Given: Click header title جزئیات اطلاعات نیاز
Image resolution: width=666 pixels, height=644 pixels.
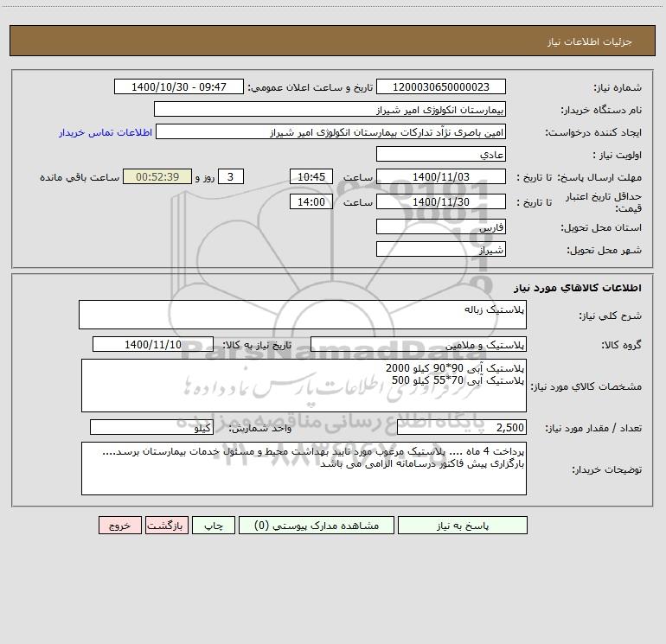Looking at the screenshot, I should [x=590, y=41].
